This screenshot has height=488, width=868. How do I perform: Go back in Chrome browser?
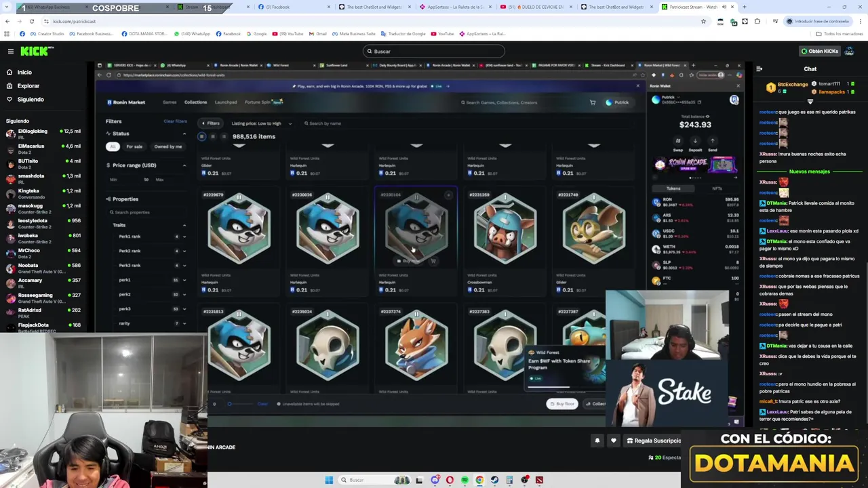tap(7, 21)
